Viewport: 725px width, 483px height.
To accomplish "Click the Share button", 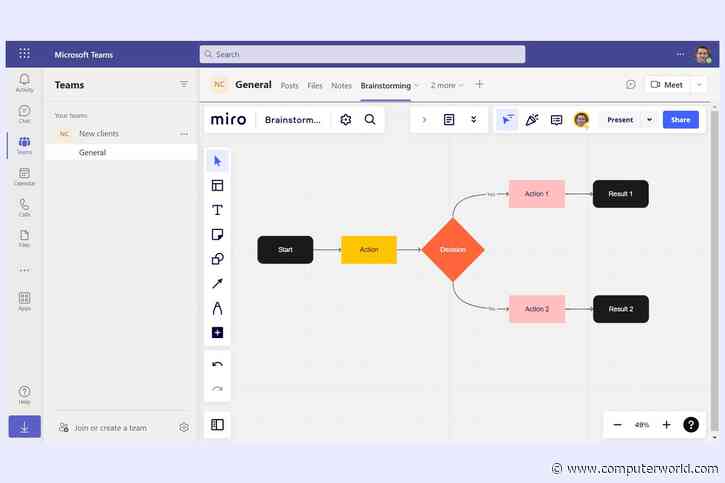I will (x=681, y=120).
